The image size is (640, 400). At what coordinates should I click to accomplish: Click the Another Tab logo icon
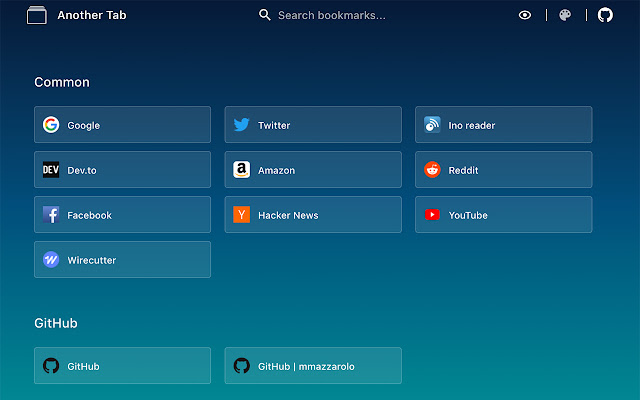[37, 15]
